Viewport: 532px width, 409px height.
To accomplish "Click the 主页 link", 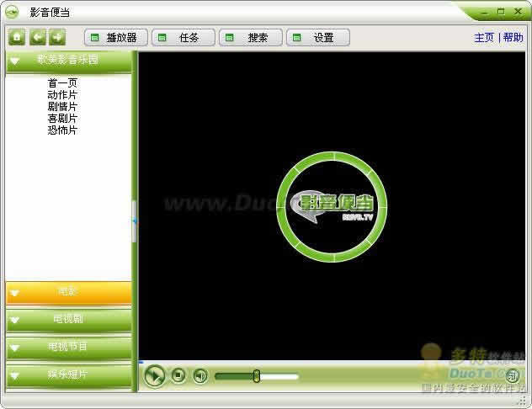I will (x=484, y=37).
